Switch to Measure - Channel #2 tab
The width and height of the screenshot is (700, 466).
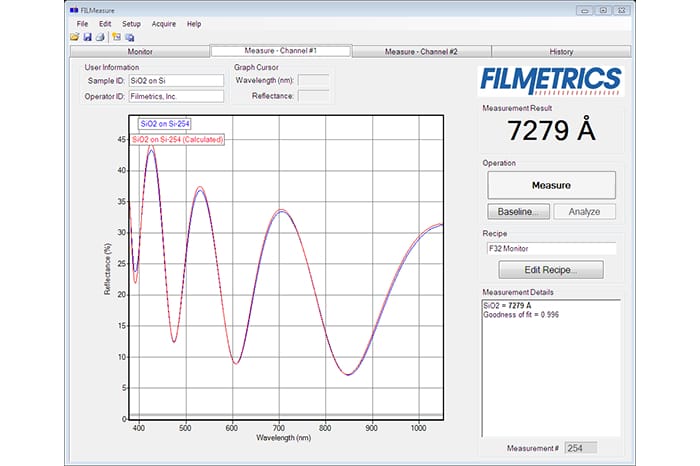(421, 51)
